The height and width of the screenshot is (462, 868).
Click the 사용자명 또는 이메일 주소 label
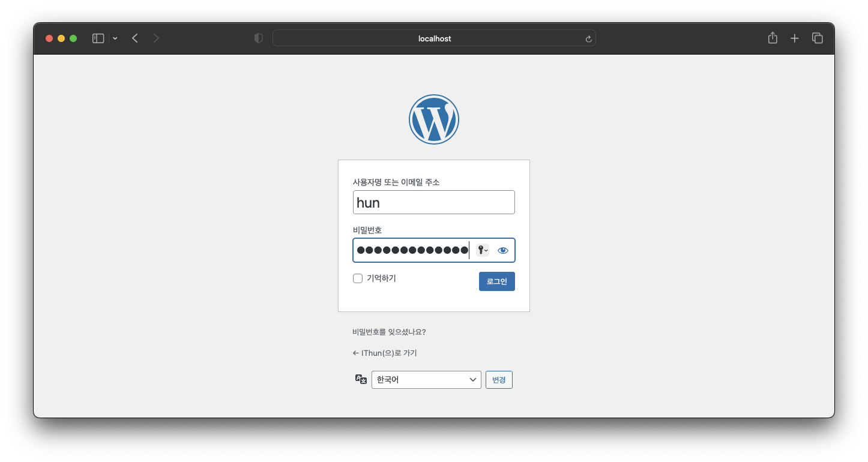click(396, 182)
